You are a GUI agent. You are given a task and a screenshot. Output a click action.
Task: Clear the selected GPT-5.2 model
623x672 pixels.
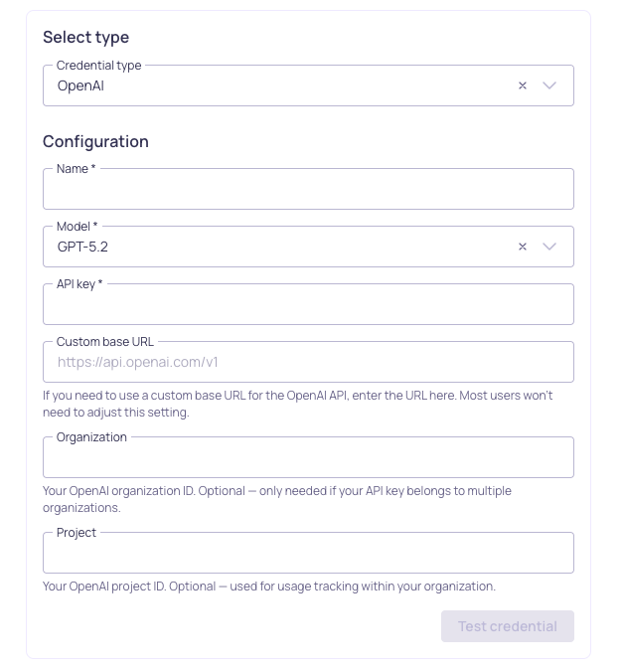523,248
